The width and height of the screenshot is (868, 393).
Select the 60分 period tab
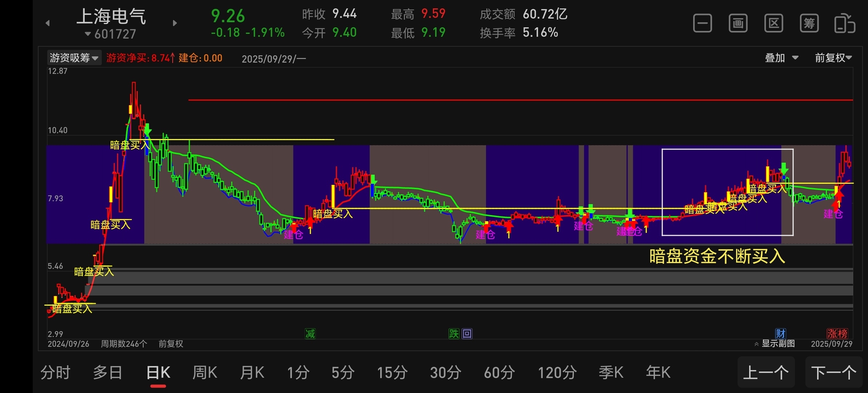(499, 373)
